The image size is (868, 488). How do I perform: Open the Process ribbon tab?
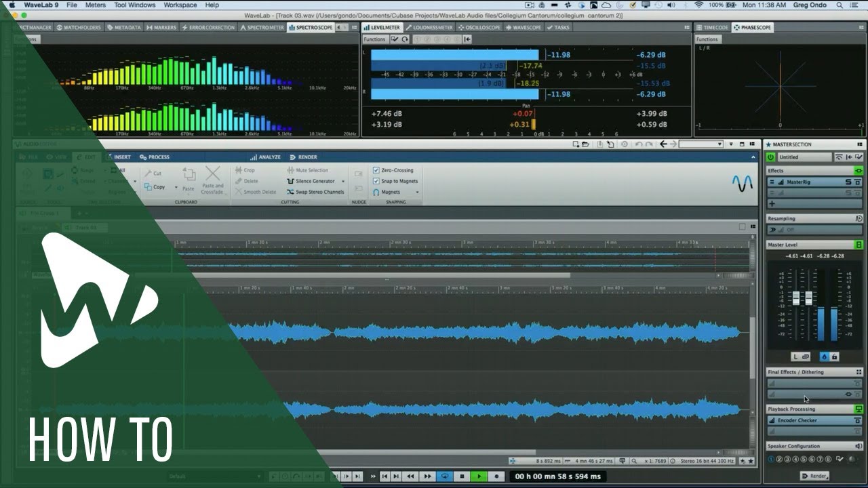pyautogui.click(x=155, y=157)
